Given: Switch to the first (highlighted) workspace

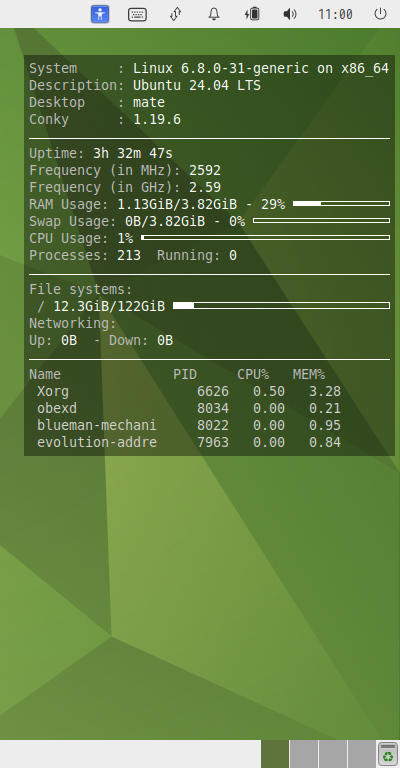Looking at the screenshot, I should (275, 754).
